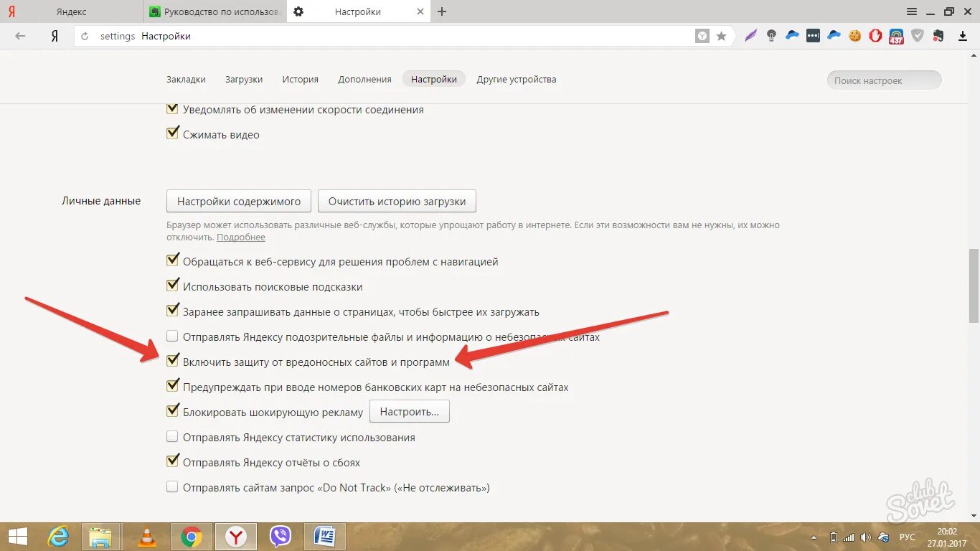Click "Настройки содержимого" button
The height and width of the screenshot is (551, 980).
click(x=239, y=202)
